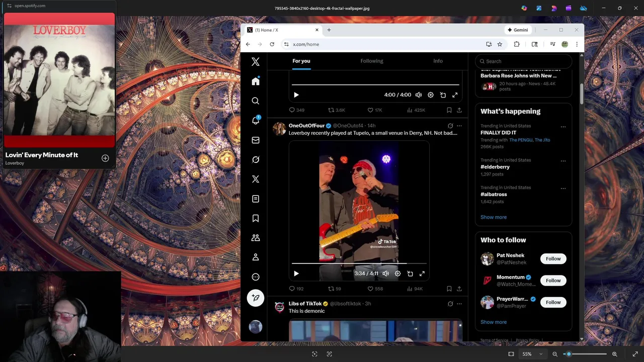Viewport: 644px width, 362px height.
Task: Open Communities people icon in sidebar
Action: click(256, 238)
